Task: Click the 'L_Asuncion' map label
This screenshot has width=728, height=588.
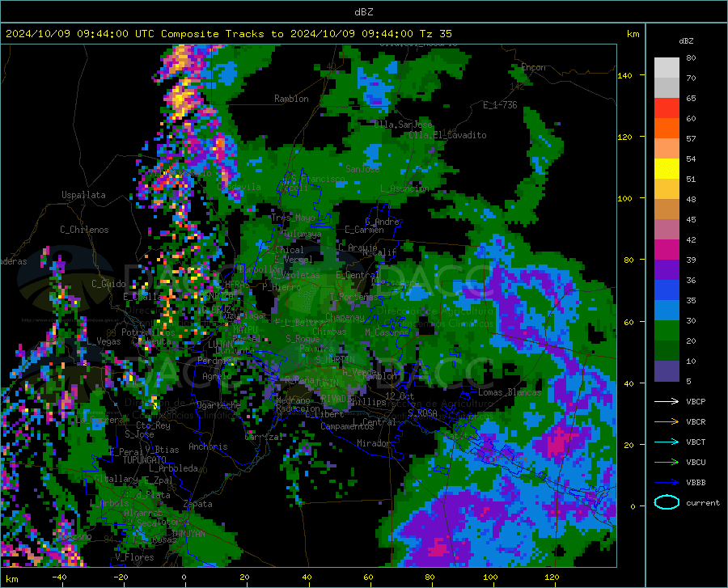Action: 404,188
